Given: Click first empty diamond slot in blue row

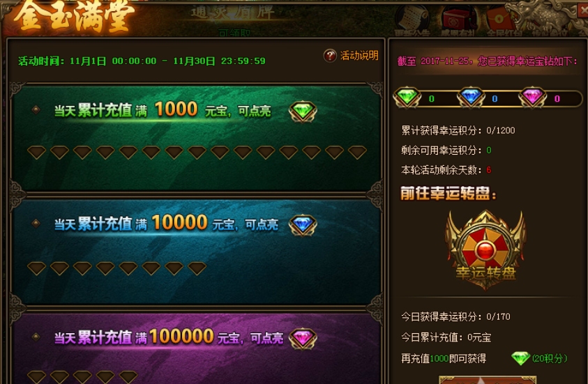Looking at the screenshot, I should click(37, 268).
